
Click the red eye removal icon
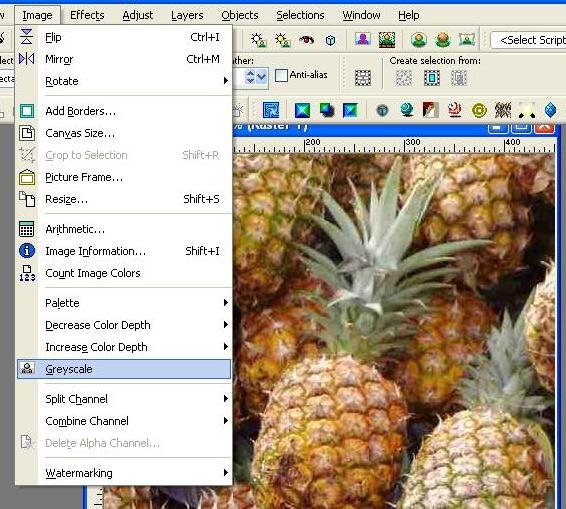click(x=306, y=40)
